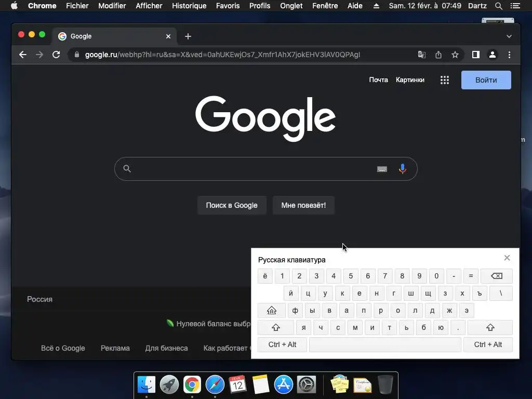
Task: Tap the ф key on virtual keyboard
Action: 295,311
